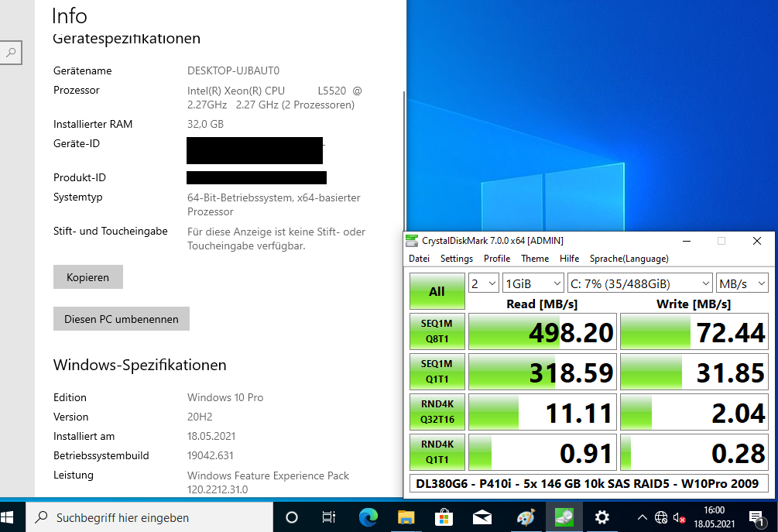The height and width of the screenshot is (532, 778).
Task: Open the Mail app in taskbar
Action: tap(482, 517)
